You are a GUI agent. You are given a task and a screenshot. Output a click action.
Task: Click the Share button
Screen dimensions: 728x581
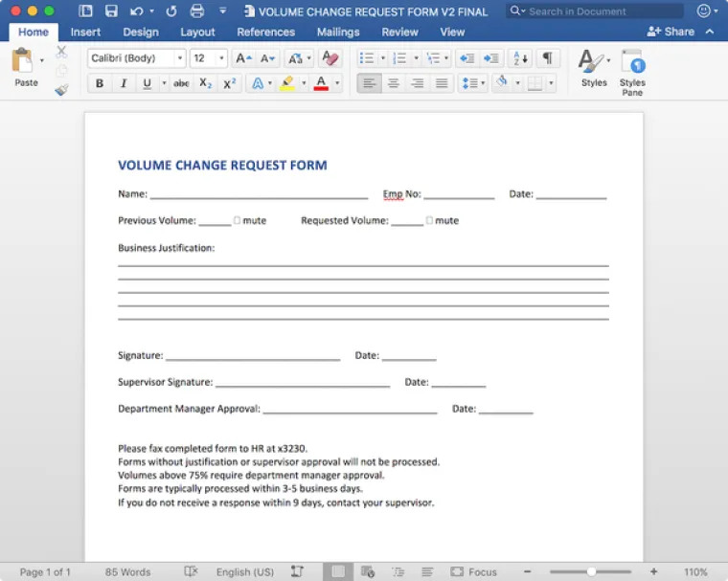click(671, 32)
